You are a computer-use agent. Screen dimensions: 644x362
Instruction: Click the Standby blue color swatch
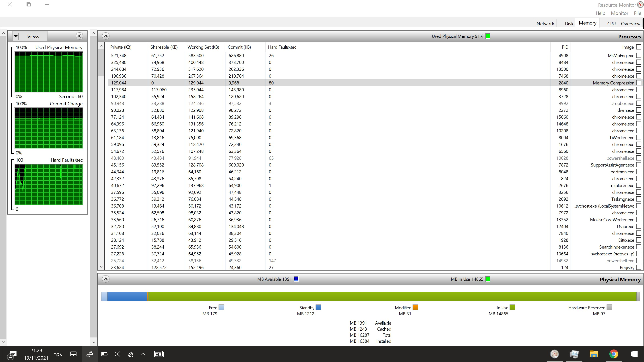point(318,307)
